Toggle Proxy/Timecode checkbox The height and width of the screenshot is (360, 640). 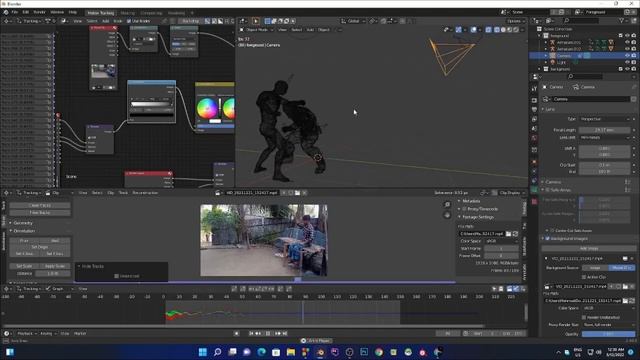point(464,209)
